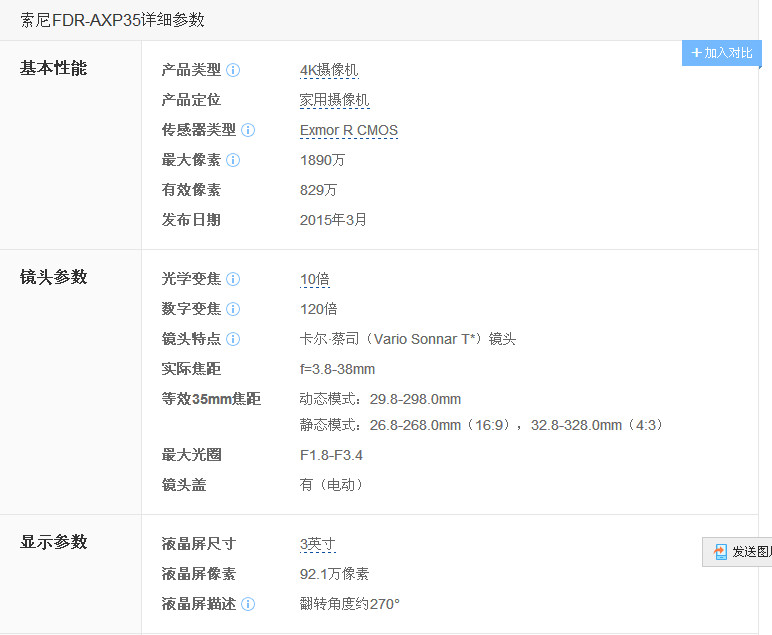Click the 液晶屏描述 label

(198, 604)
